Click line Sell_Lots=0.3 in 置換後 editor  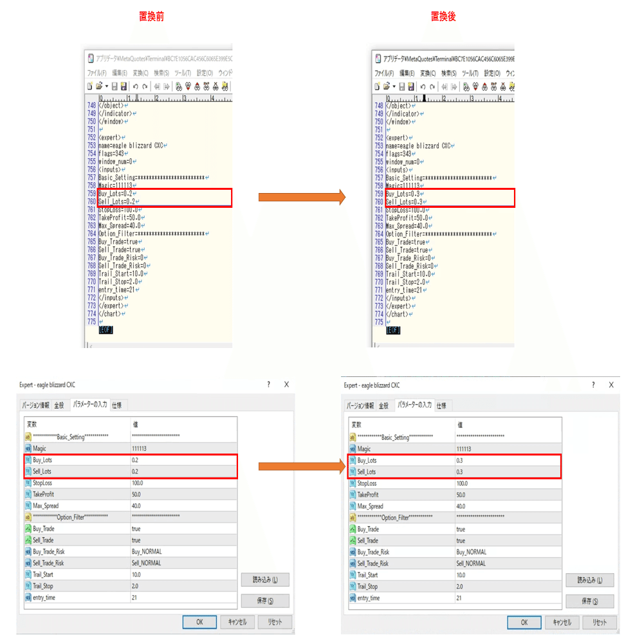point(406,202)
